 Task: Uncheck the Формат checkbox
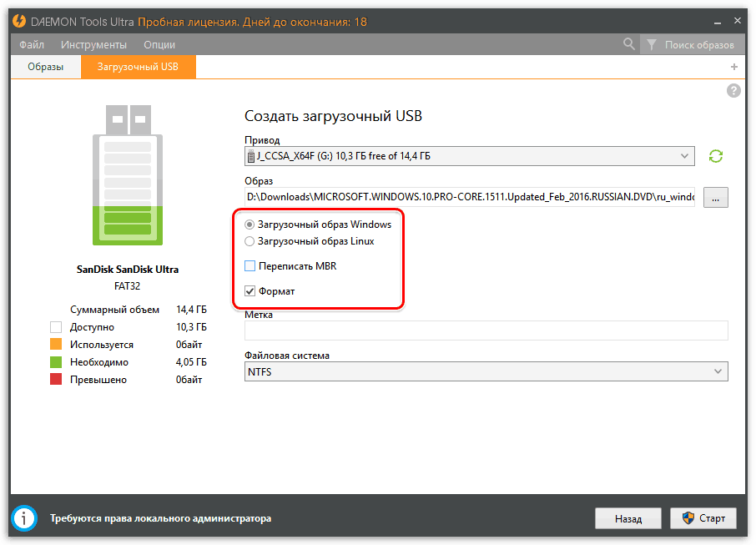[x=250, y=291]
